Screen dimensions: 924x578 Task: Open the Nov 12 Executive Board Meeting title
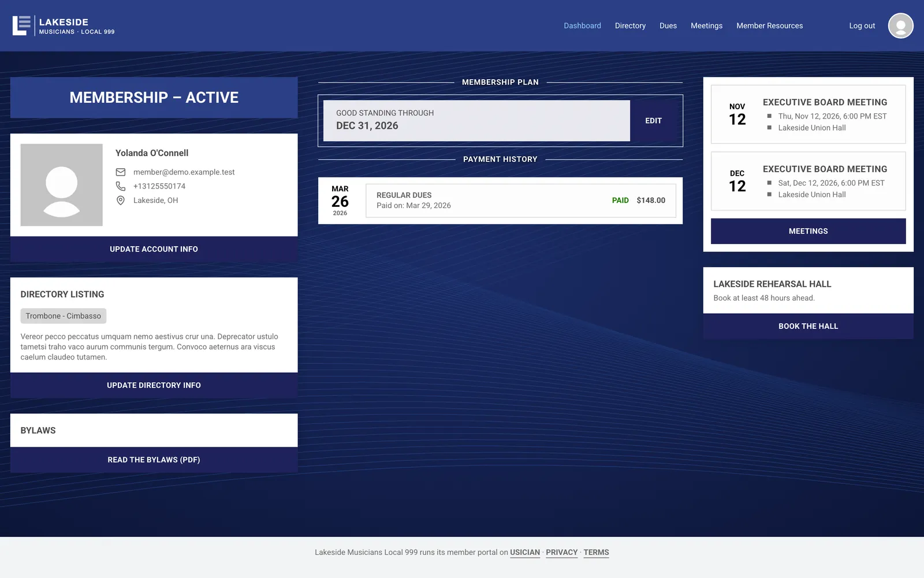pyautogui.click(x=825, y=102)
